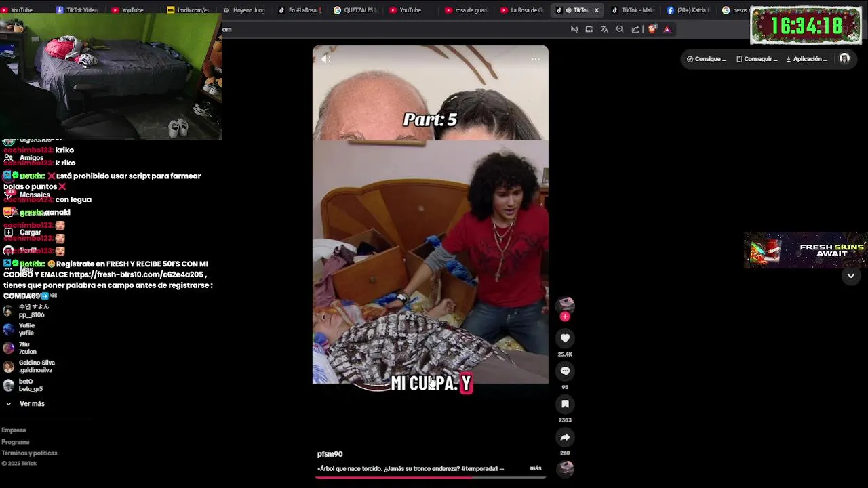
Task: Follow creator via red plus badge
Action: 565,317
